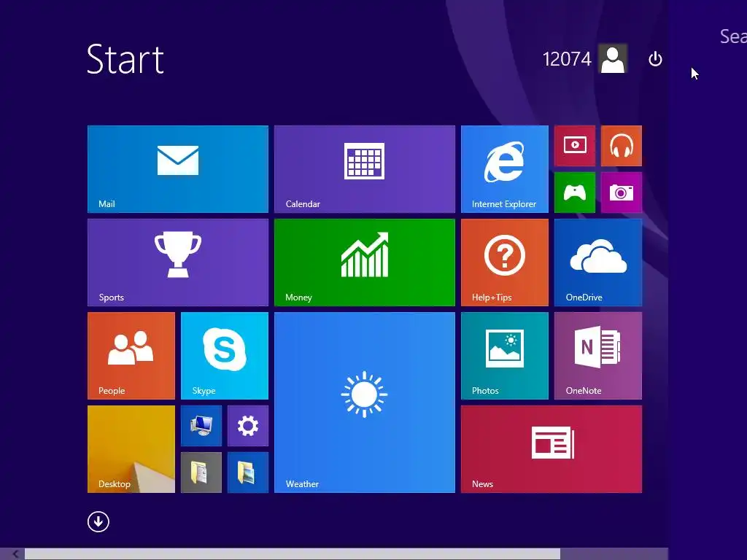Open the Camera tile
Image resolution: width=747 pixels, height=560 pixels.
[622, 192]
